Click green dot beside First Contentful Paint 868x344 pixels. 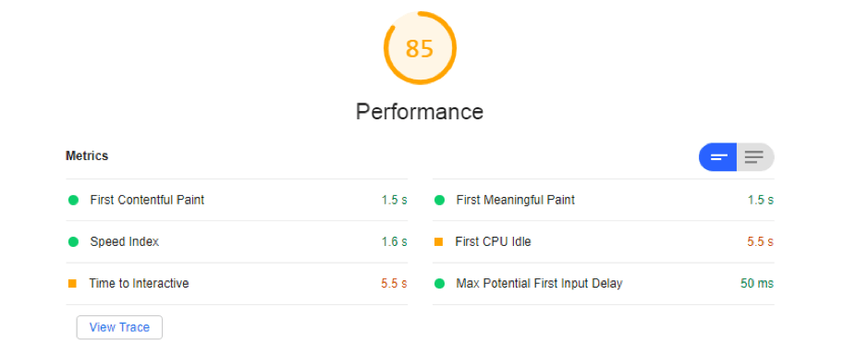[x=73, y=200]
